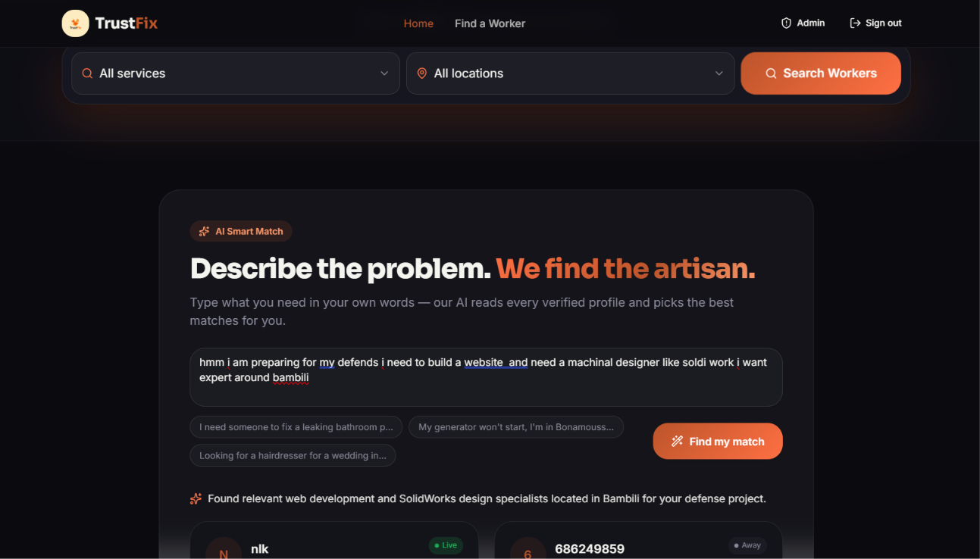Click the TrustFix logo icon
980x559 pixels.
(75, 23)
